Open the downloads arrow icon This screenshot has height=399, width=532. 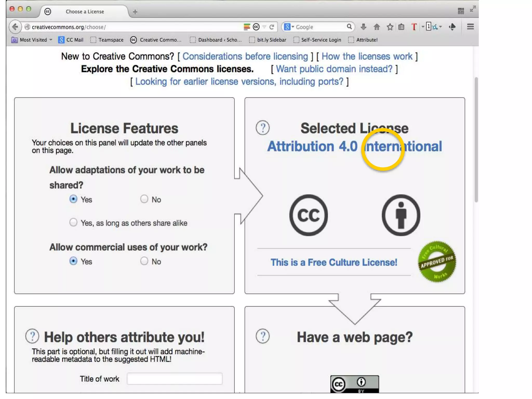click(x=363, y=27)
